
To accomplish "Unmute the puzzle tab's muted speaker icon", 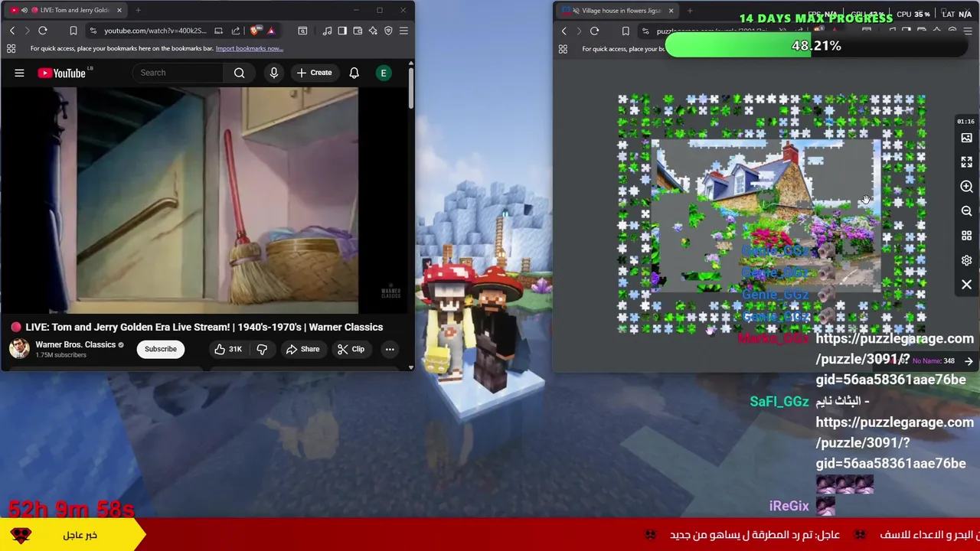I will [576, 10].
